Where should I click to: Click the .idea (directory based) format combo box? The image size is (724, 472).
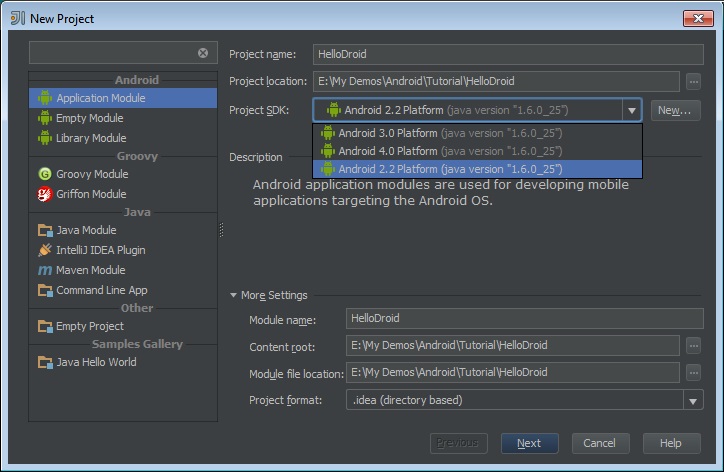coord(525,400)
